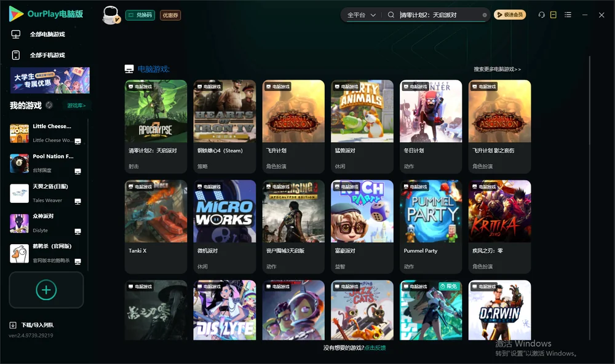Select 全部手机游戏 in sidebar
615x364 pixels.
pyautogui.click(x=47, y=55)
